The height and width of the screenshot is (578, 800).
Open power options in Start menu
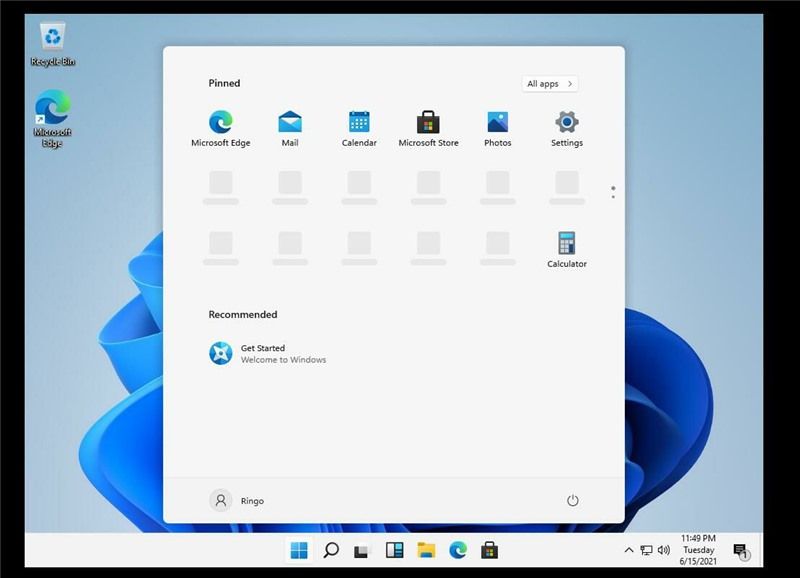[570, 500]
